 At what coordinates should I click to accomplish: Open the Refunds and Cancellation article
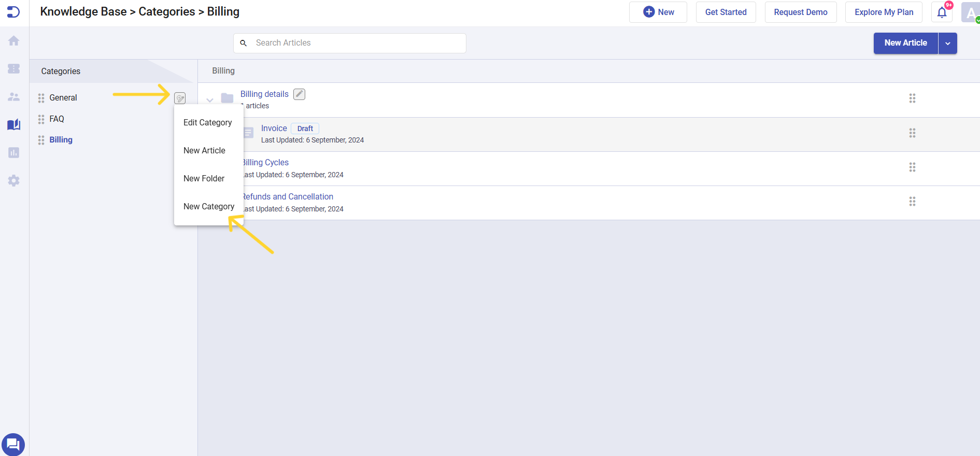(288, 197)
